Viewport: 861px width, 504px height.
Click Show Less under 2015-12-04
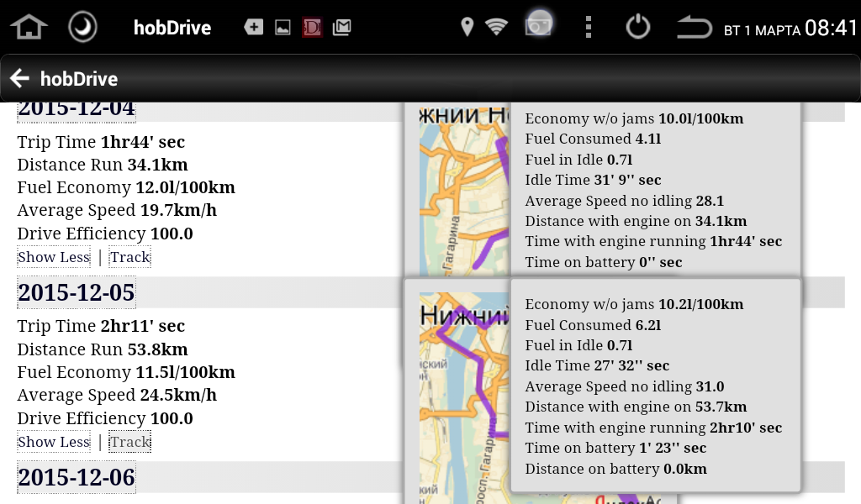coord(54,257)
